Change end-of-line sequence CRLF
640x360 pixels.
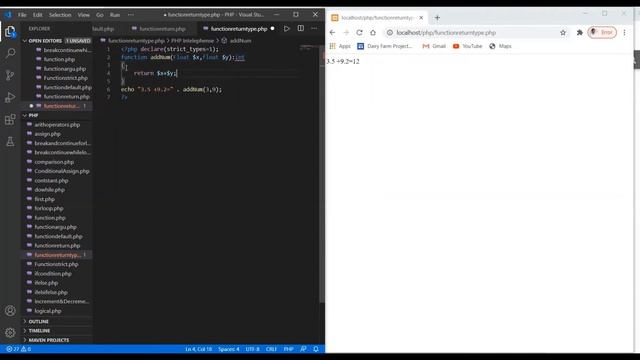[x=271, y=349]
